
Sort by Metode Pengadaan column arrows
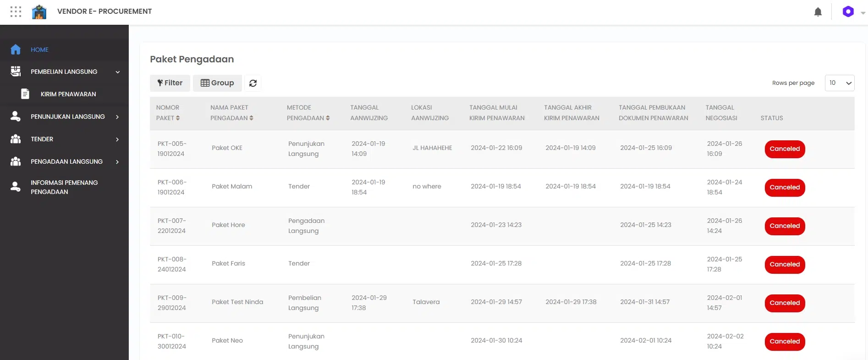point(328,118)
